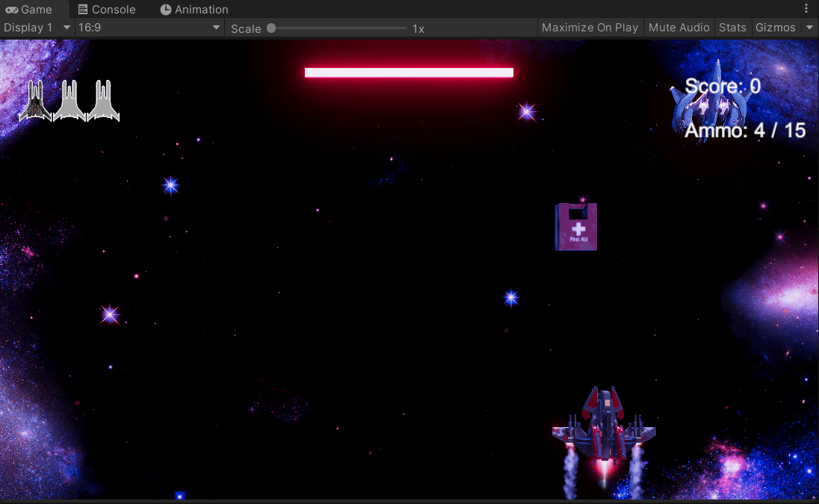Click the first life ship icon
The width and height of the screenshot is (819, 504).
35,101
